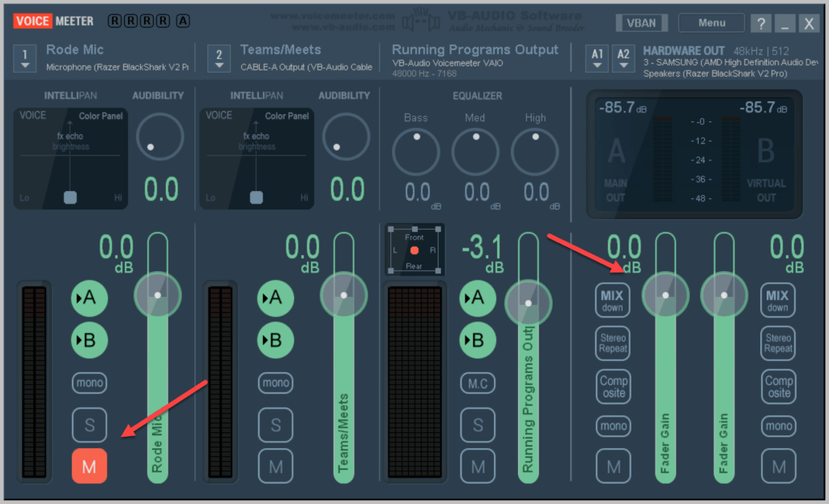The width and height of the screenshot is (829, 504).
Task: Click the Rode Mic strip label
Action: [74, 49]
